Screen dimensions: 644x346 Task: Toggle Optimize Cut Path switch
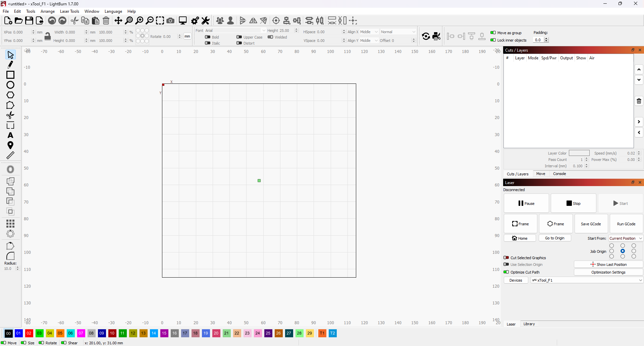[x=506, y=272]
